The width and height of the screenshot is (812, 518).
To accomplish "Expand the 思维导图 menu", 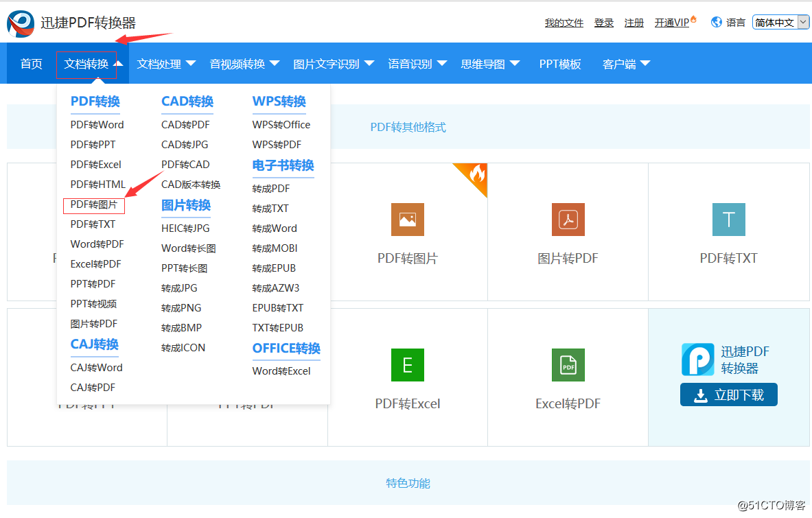I will (490, 64).
